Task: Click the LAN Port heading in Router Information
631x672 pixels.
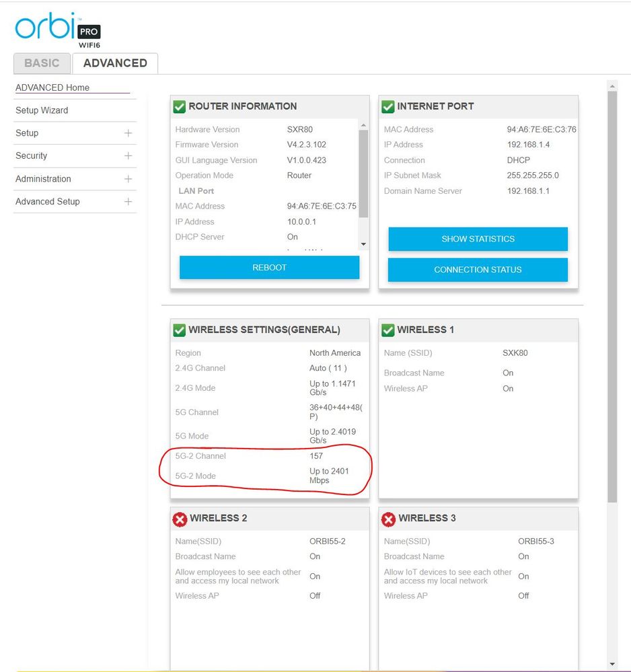Action: 196,191
